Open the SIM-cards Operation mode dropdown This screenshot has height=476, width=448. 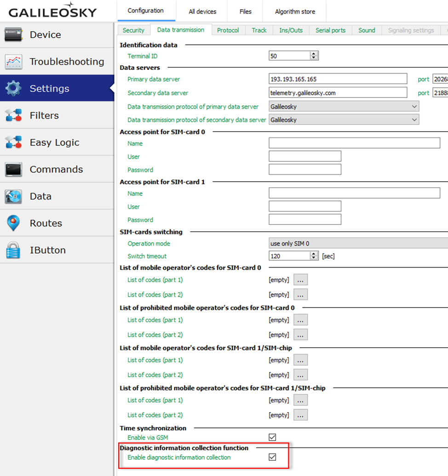coord(358,243)
